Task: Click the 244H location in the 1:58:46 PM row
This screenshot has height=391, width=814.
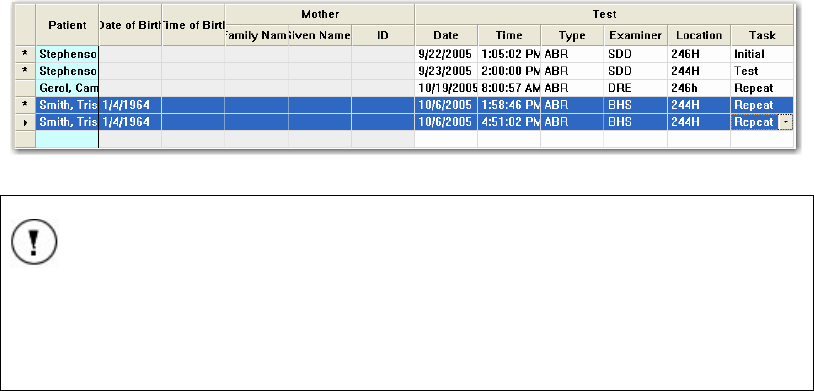Action: pyautogui.click(x=699, y=105)
